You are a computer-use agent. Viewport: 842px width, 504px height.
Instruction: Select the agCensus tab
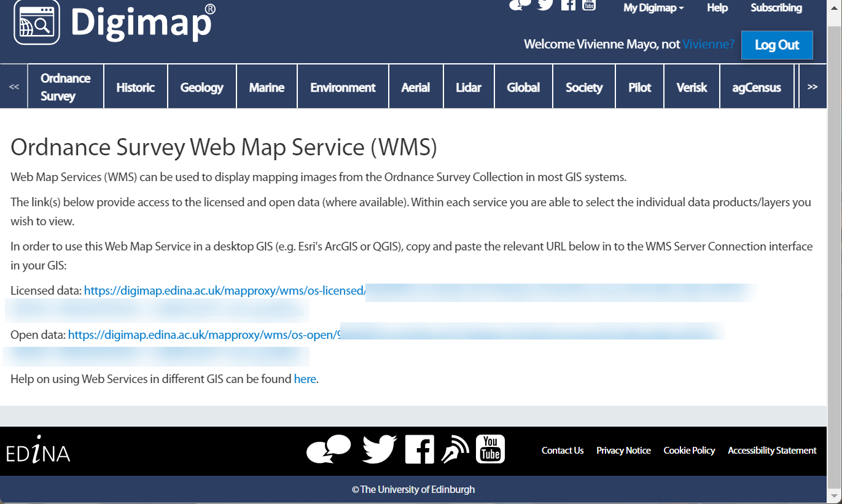(757, 87)
